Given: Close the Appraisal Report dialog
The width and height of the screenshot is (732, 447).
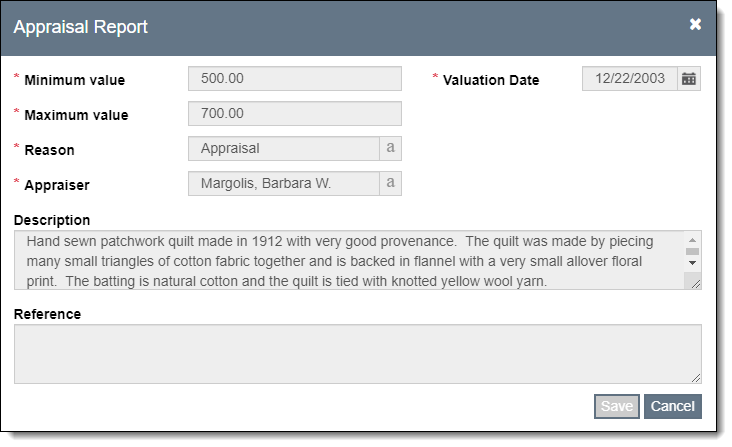Looking at the screenshot, I should tap(695, 25).
